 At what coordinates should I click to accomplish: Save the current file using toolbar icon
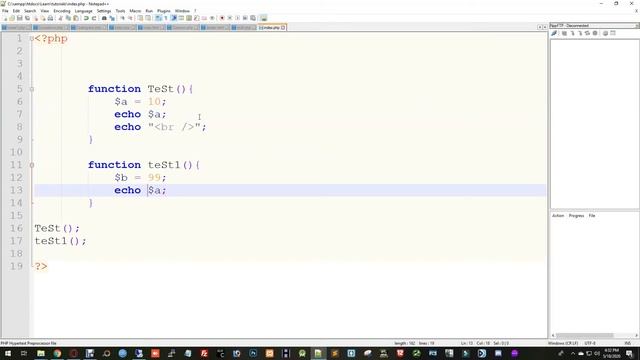pyautogui.click(x=20, y=18)
